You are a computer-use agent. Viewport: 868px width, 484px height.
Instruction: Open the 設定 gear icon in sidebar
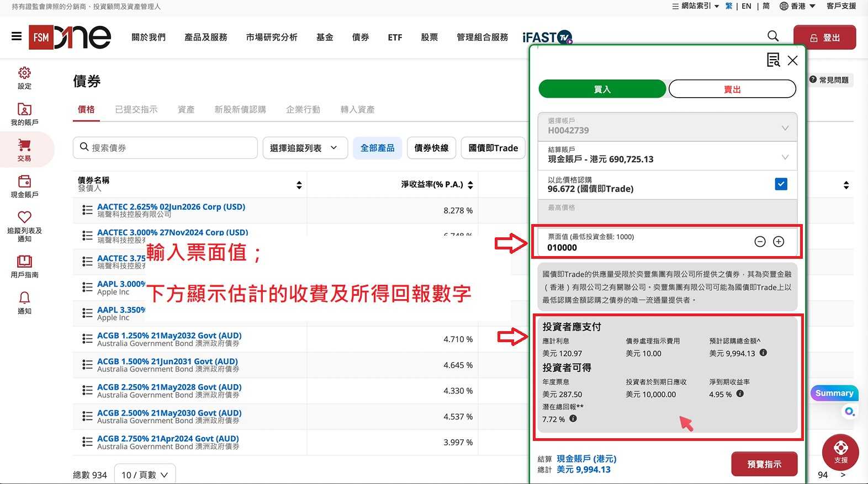click(x=24, y=73)
